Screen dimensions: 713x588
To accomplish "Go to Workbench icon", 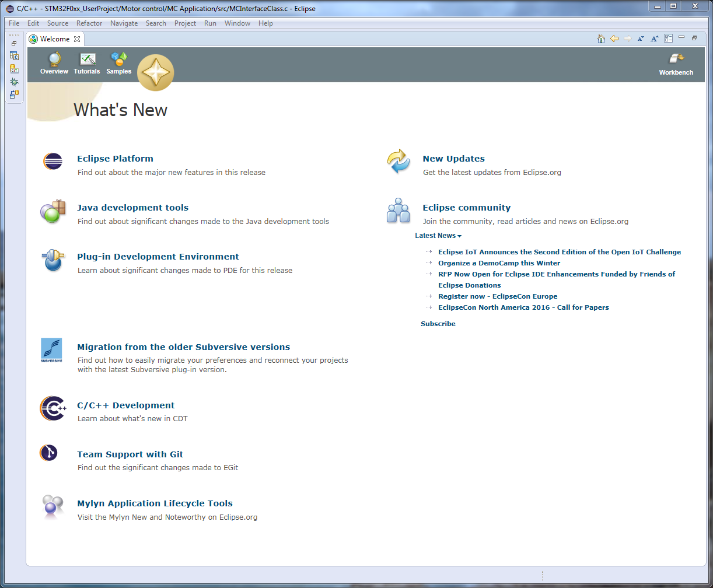I will (x=676, y=64).
